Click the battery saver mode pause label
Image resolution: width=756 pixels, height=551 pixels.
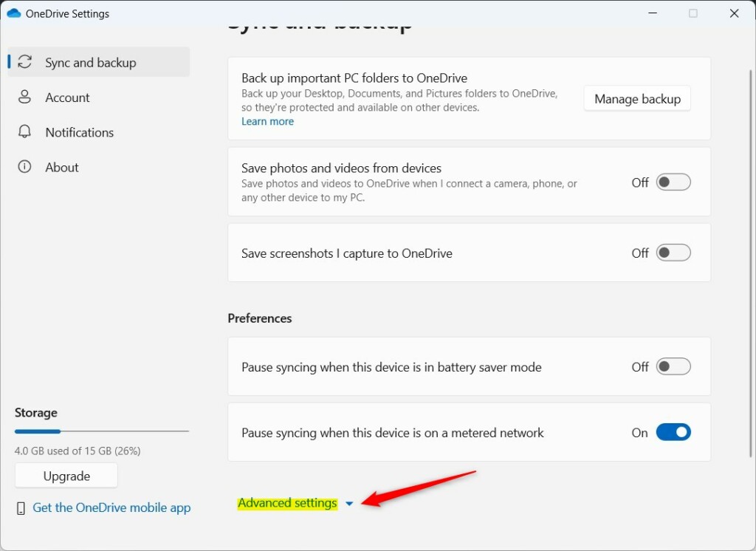tap(391, 367)
